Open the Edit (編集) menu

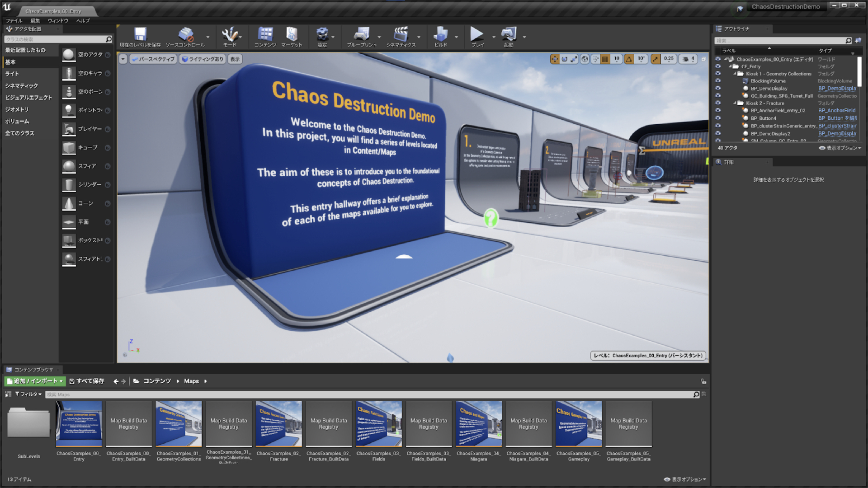[35, 21]
